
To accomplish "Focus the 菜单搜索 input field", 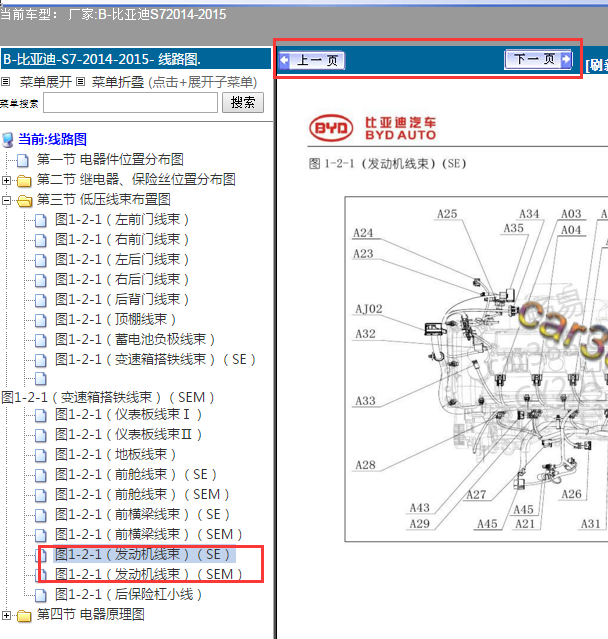I will click(x=130, y=103).
